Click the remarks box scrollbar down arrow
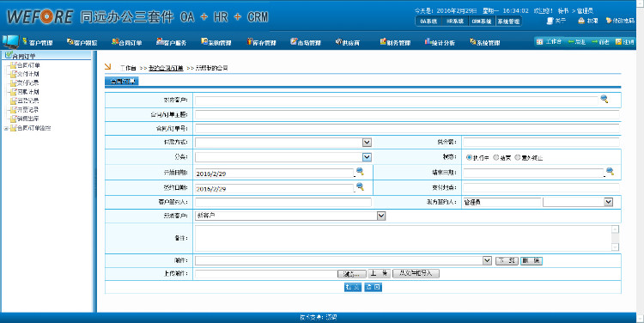Image resolution: width=644 pixels, height=323 pixels. click(x=616, y=247)
